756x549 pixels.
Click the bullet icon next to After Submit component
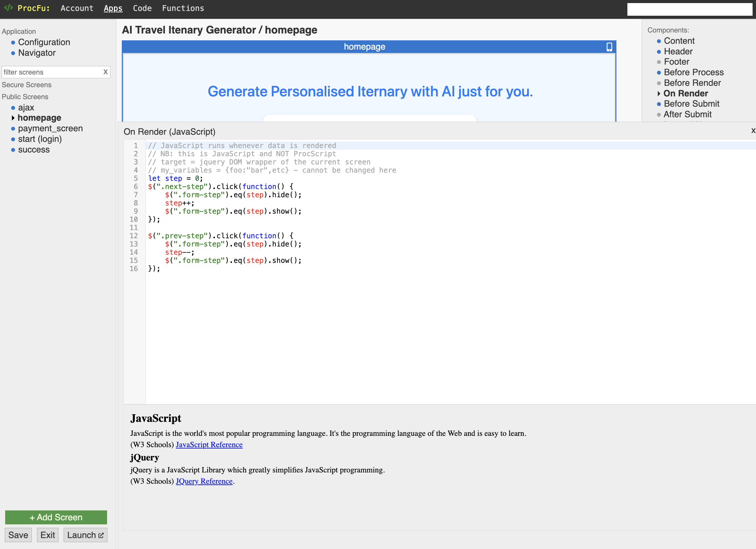point(659,115)
